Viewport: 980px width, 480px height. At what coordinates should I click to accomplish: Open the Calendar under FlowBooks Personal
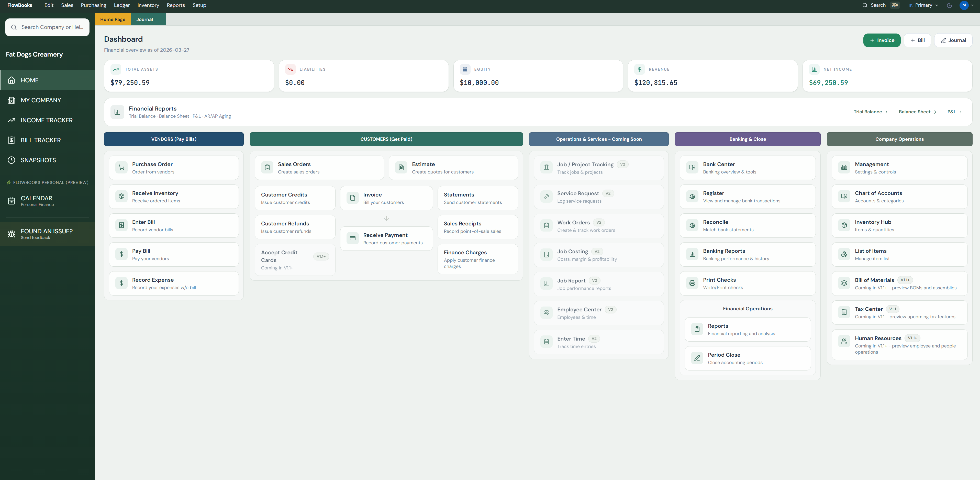[x=37, y=201]
